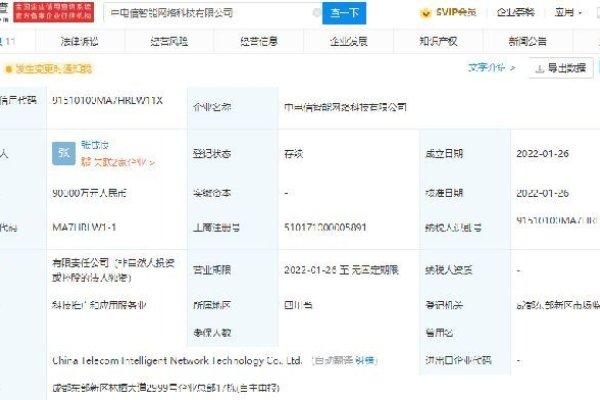
Task: Click the 实缴资本 field label
Action: click(212, 193)
